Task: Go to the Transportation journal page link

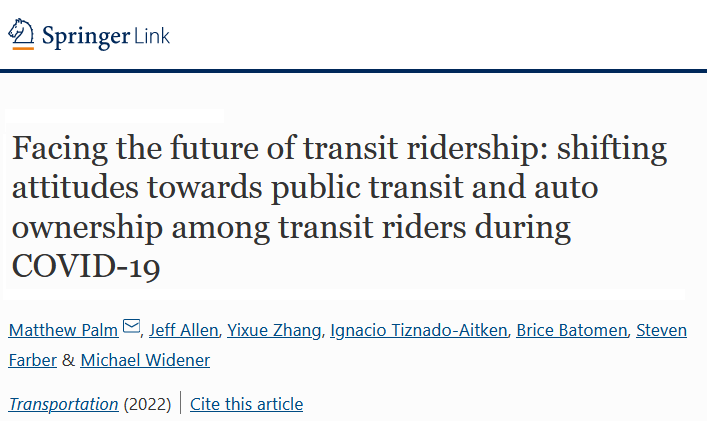Action: coord(63,404)
